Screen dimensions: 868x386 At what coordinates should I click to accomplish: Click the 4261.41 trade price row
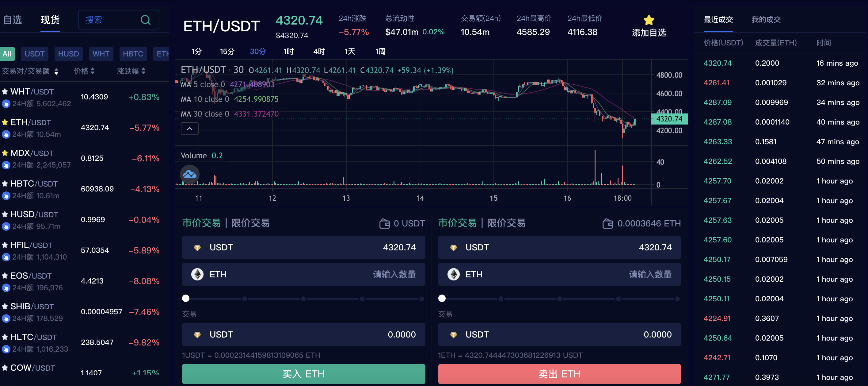pyautogui.click(x=781, y=83)
